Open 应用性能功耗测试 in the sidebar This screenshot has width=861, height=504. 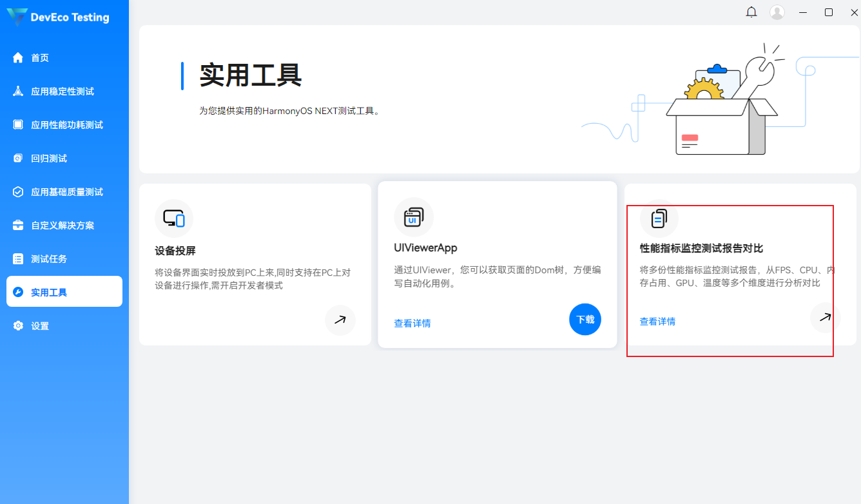[x=64, y=125]
